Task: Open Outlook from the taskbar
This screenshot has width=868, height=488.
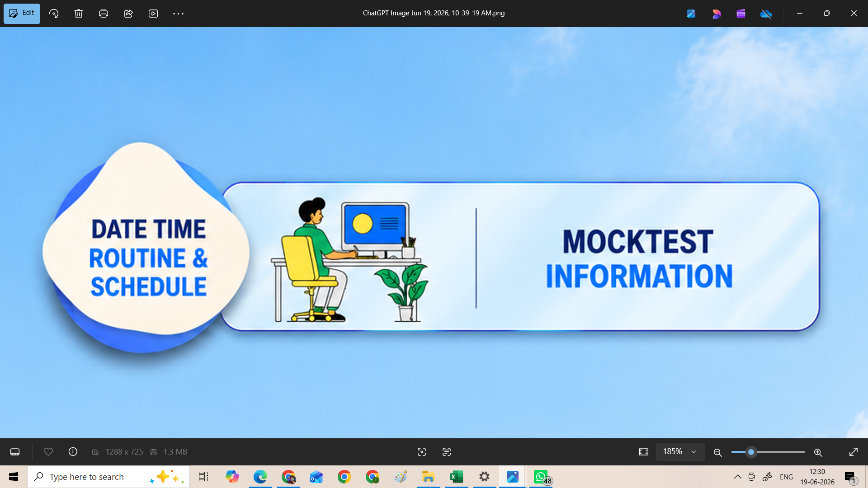Action: (316, 477)
